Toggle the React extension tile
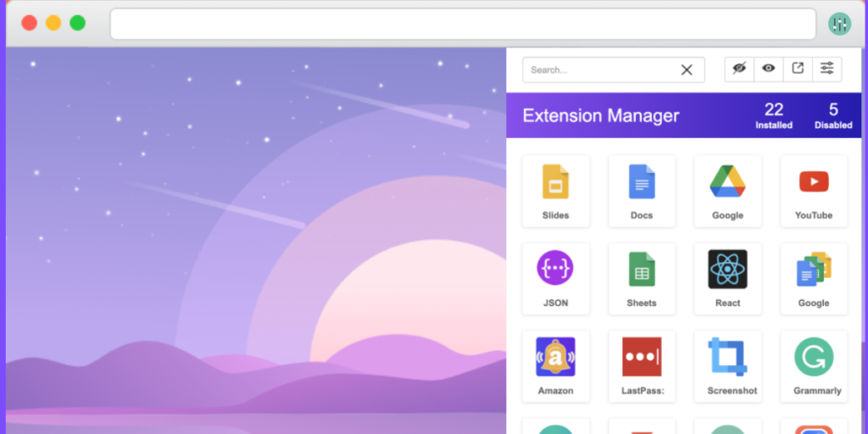 coord(727,279)
